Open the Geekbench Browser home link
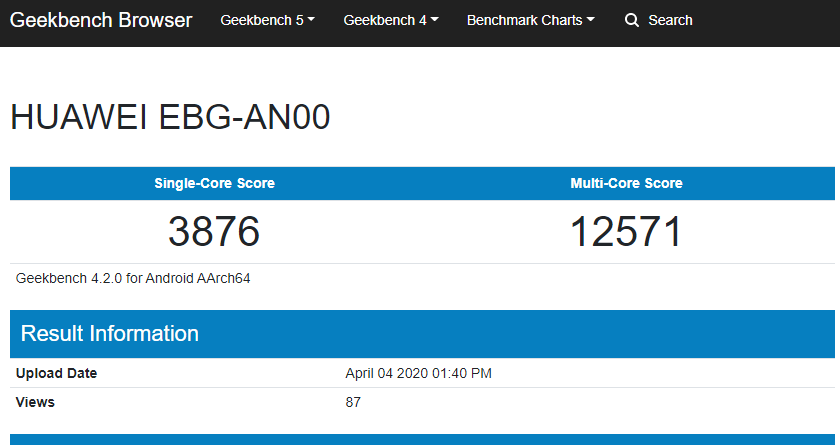 click(101, 20)
